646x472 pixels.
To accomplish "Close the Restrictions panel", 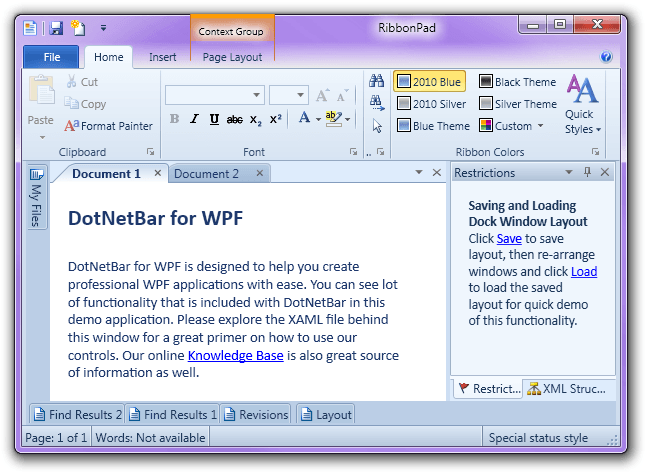I will pos(605,172).
